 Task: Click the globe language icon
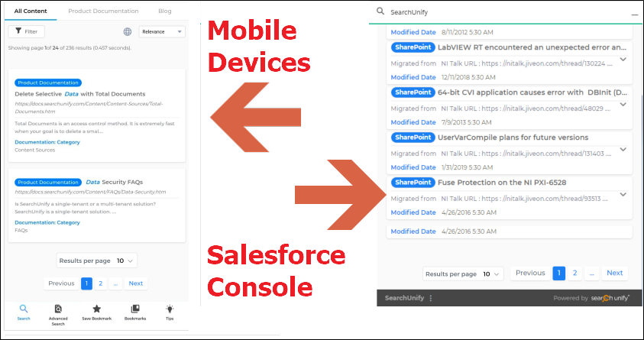128,32
